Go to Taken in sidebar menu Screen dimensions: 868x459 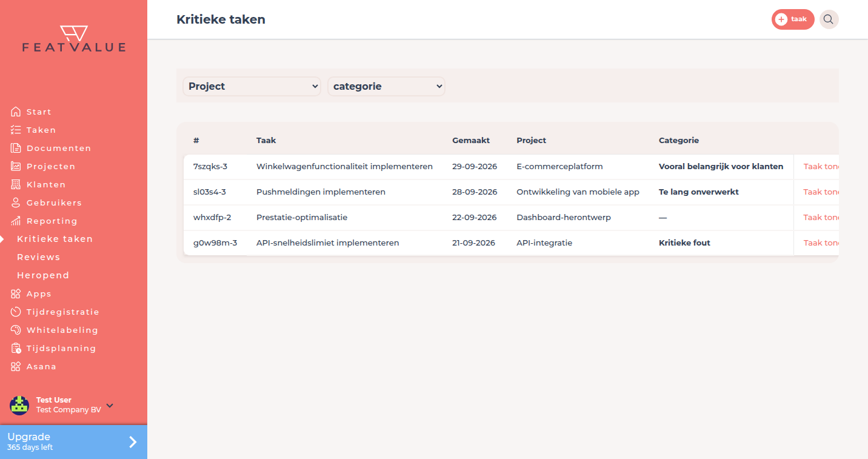pos(41,130)
